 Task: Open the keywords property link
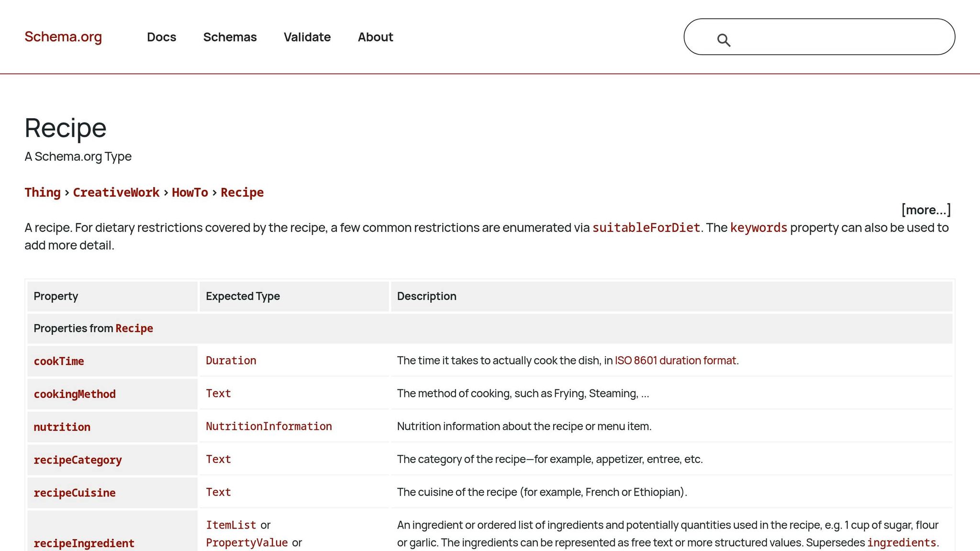758,228
